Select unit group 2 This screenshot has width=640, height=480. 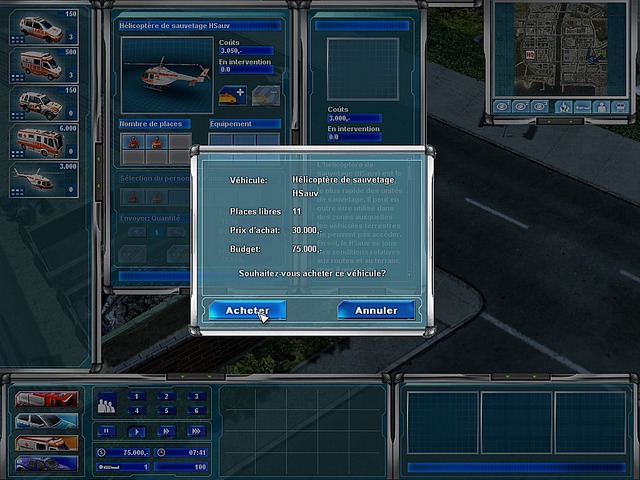[166, 396]
